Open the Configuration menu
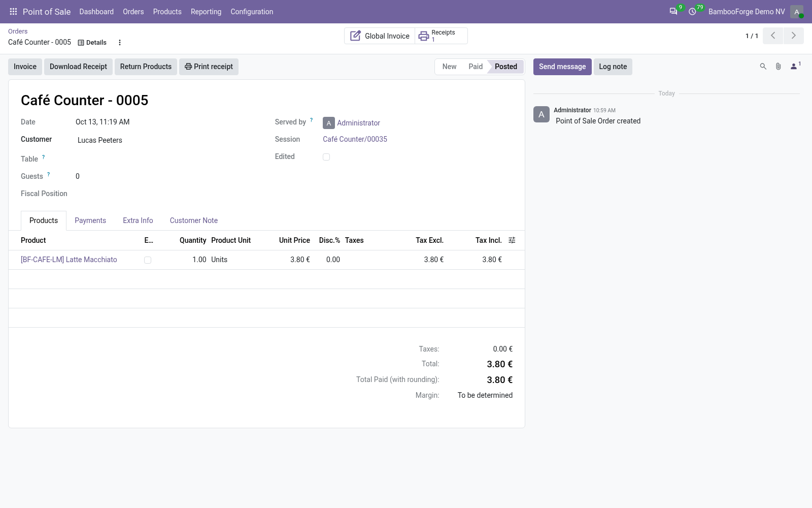The height and width of the screenshot is (508, 812). (252, 12)
